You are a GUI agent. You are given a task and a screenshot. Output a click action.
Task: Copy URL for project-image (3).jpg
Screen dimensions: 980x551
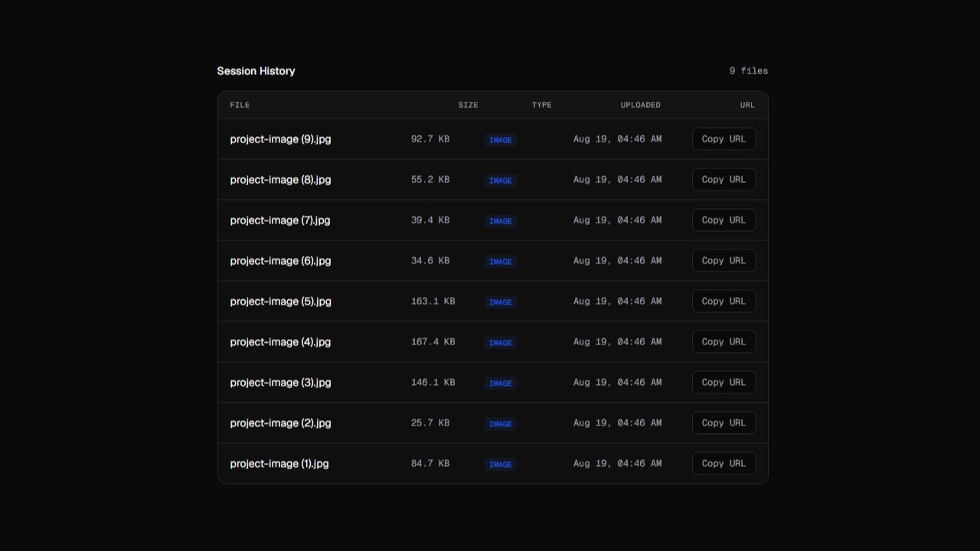(x=724, y=383)
